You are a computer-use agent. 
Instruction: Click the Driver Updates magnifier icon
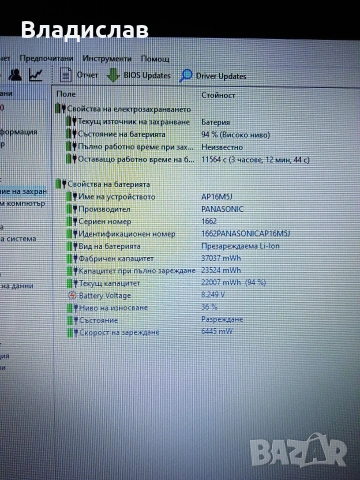pos(186,76)
